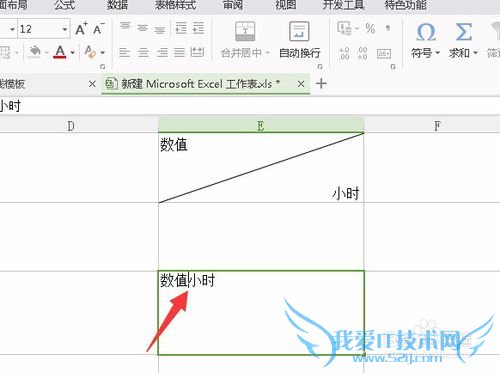Apply justify alignment
The width and height of the screenshot is (500, 373).
pyautogui.click(x=179, y=52)
